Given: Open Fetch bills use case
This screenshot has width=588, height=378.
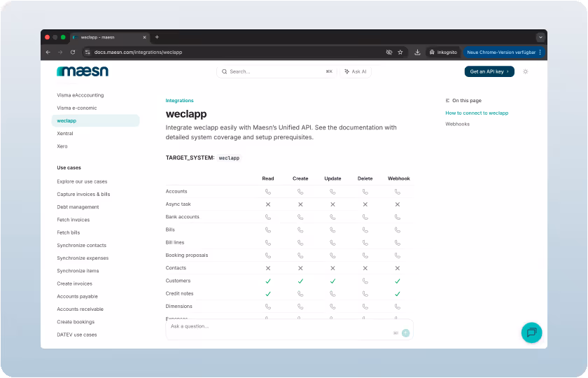Looking at the screenshot, I should [x=69, y=232].
